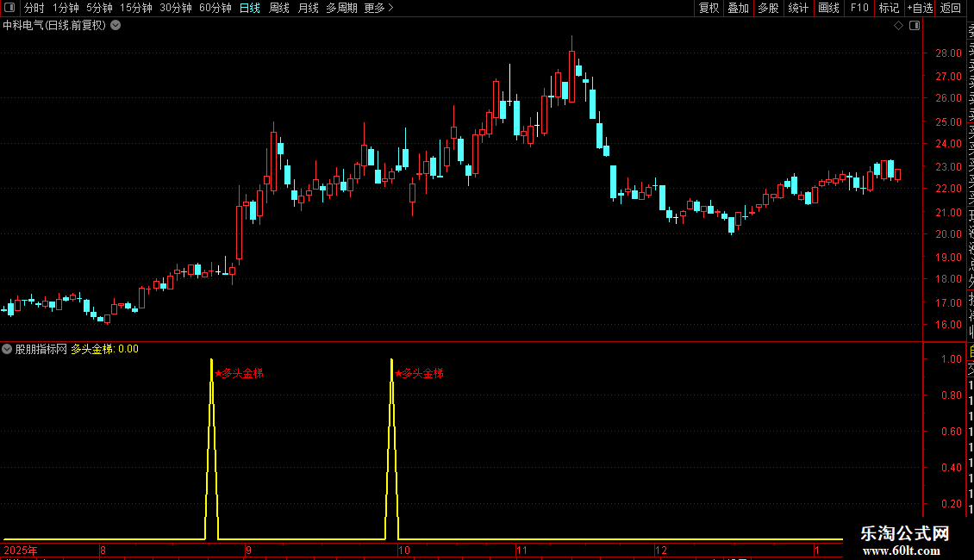Click the 叠加 overlay button
This screenshot has width=974, height=560.
click(738, 8)
